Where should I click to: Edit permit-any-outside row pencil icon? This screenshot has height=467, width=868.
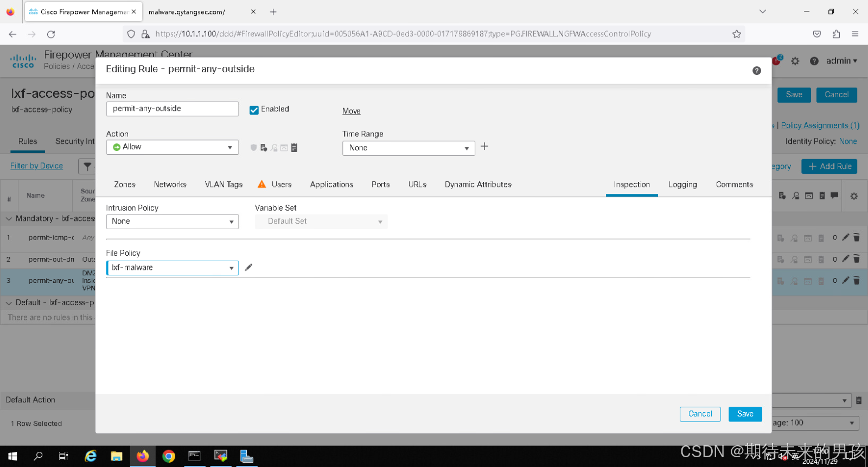[x=845, y=281]
